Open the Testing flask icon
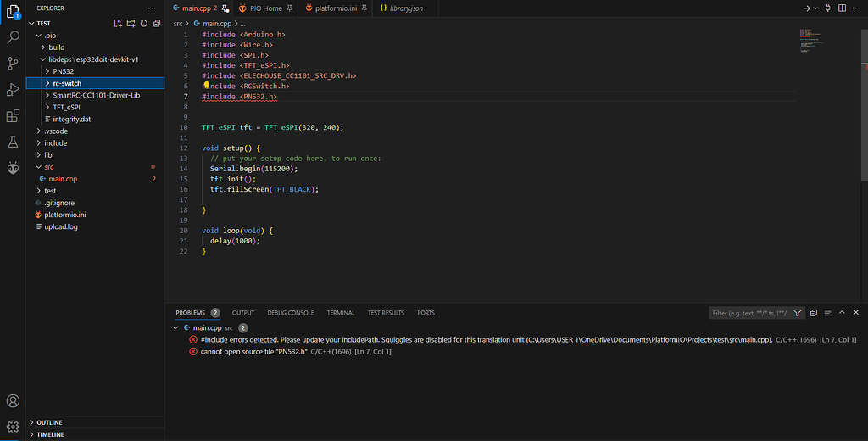Image resolution: width=868 pixels, height=441 pixels. click(x=13, y=142)
